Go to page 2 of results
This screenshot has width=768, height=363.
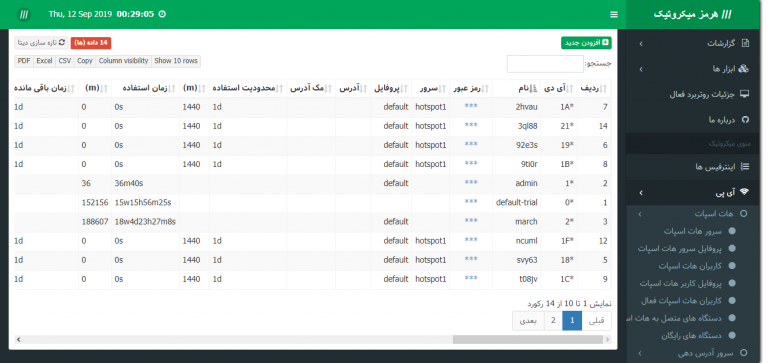[x=553, y=321]
